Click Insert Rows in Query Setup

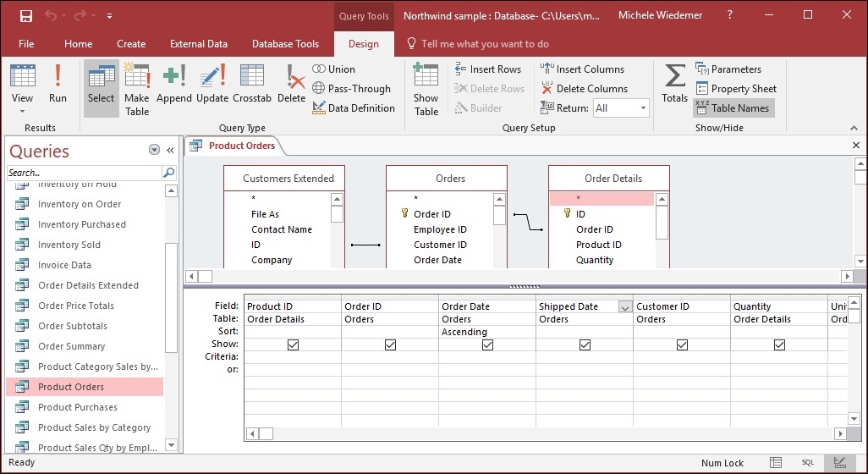point(487,69)
